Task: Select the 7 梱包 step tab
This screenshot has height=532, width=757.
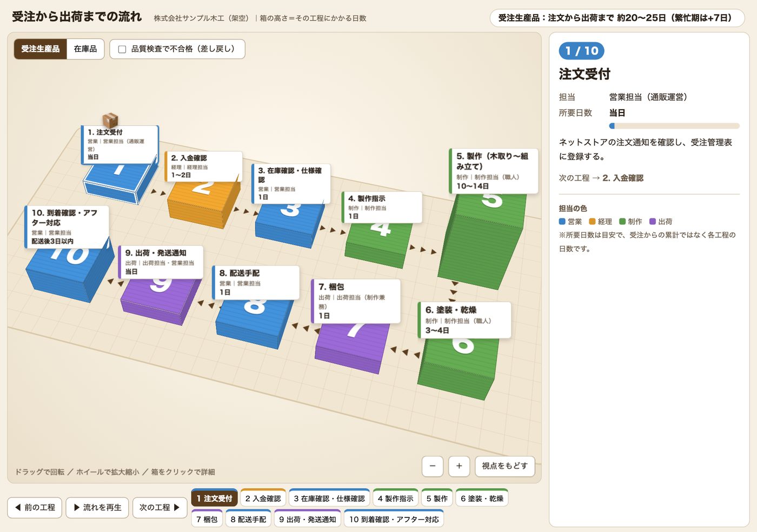Action: coord(207,519)
